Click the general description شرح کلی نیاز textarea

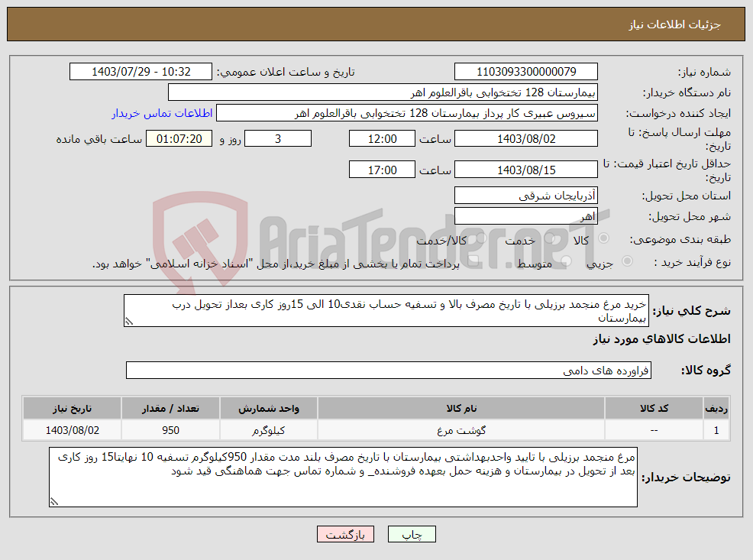point(386,311)
